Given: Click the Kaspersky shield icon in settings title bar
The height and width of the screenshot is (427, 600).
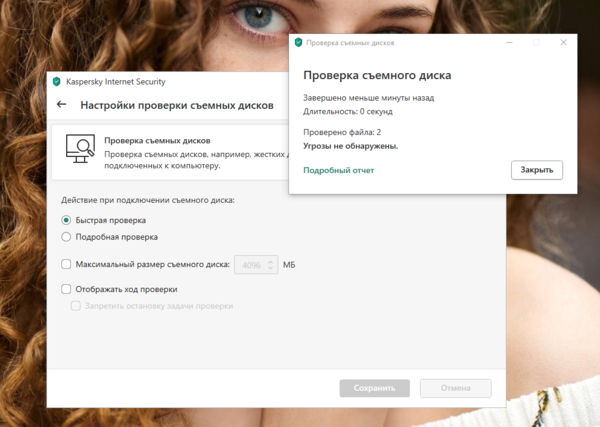Looking at the screenshot, I should coord(57,81).
